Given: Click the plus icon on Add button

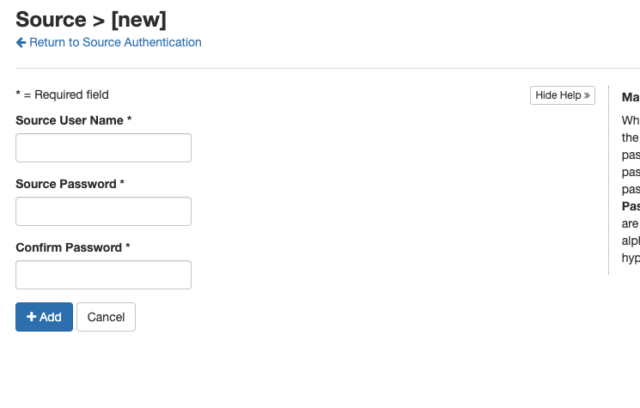Looking at the screenshot, I should point(31,317).
